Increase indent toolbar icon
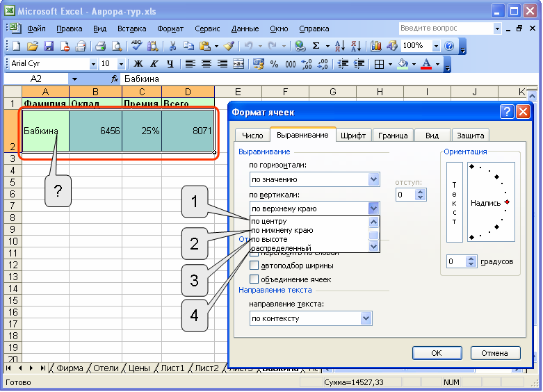 359,64
